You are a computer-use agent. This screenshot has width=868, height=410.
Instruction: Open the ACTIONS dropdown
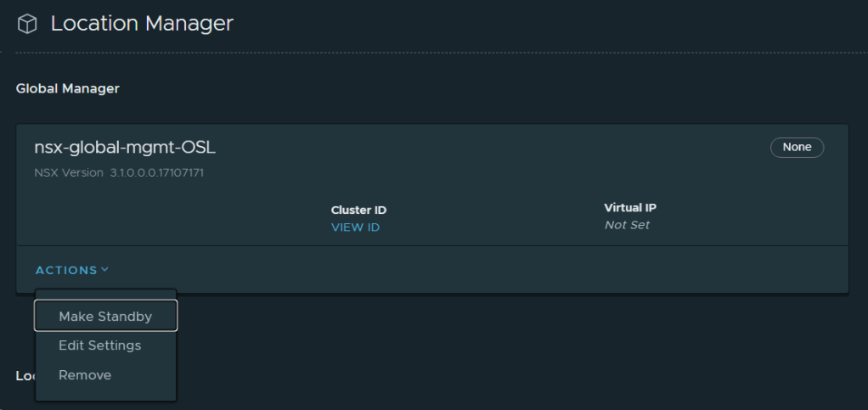tap(67, 270)
